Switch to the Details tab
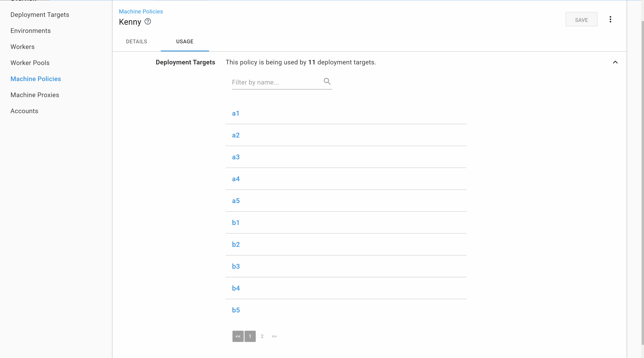 [x=137, y=42]
